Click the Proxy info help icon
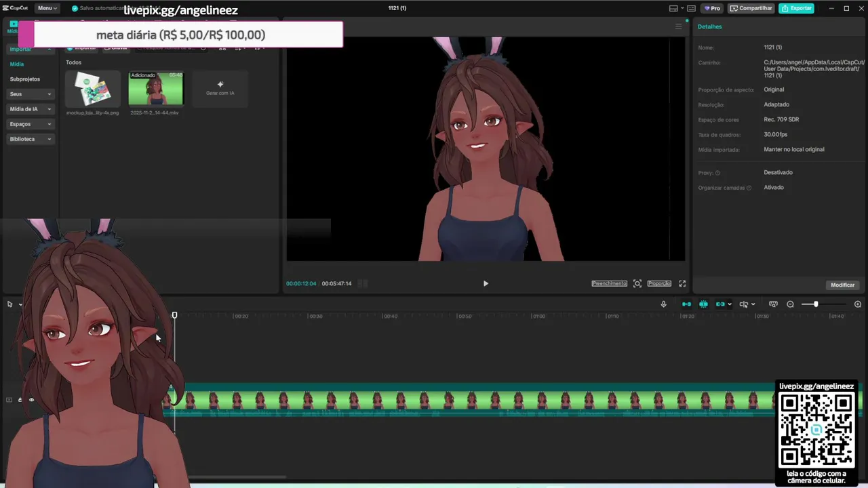 click(717, 173)
